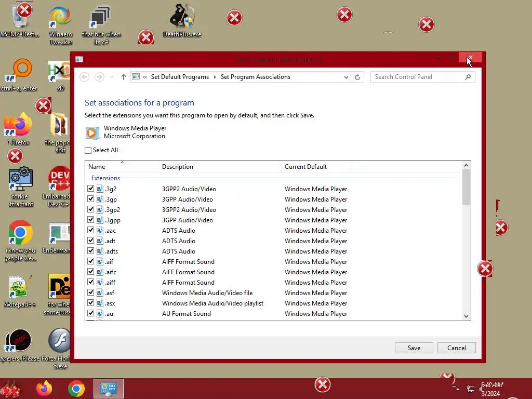This screenshot has width=532, height=399.
Task: Click the list scrollbar up arrow
Action: pyautogui.click(x=466, y=165)
